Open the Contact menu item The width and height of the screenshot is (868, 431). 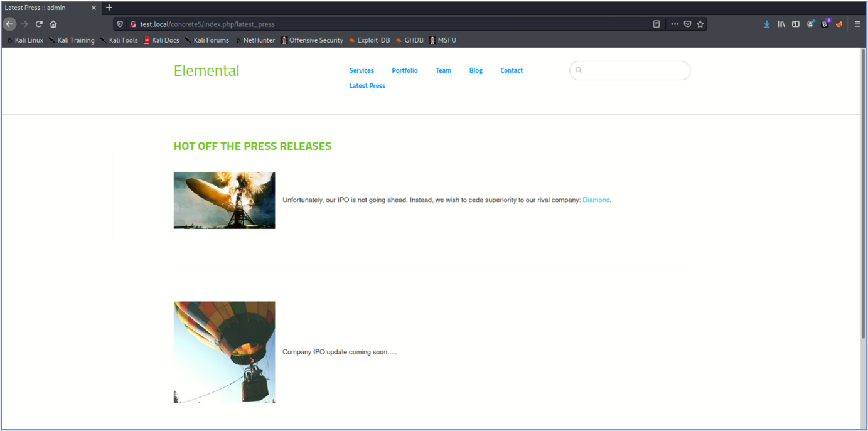[512, 70]
